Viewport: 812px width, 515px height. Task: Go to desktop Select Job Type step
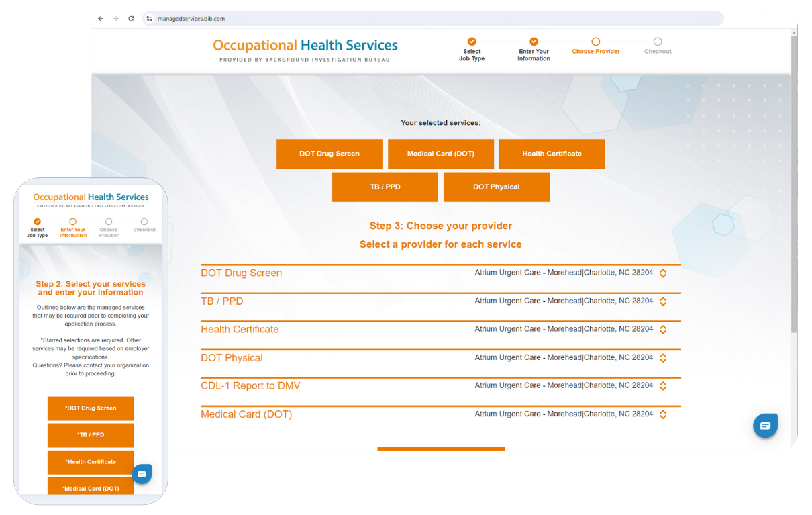point(472,42)
